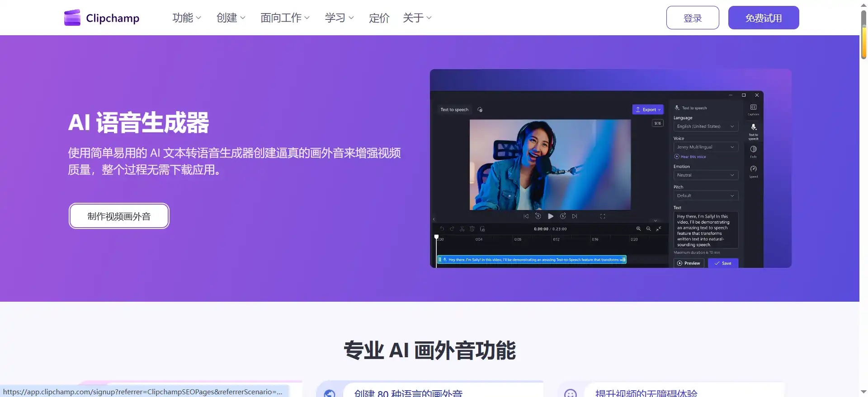Viewport: 868px width, 397px height.
Task: Open the Language dropdown showing English (United States)
Action: tap(705, 126)
